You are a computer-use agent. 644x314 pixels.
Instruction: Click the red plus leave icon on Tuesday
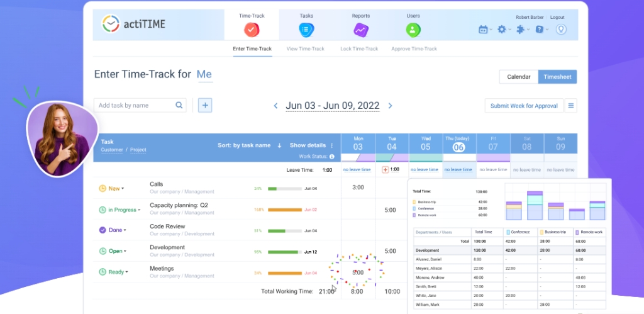386,169
